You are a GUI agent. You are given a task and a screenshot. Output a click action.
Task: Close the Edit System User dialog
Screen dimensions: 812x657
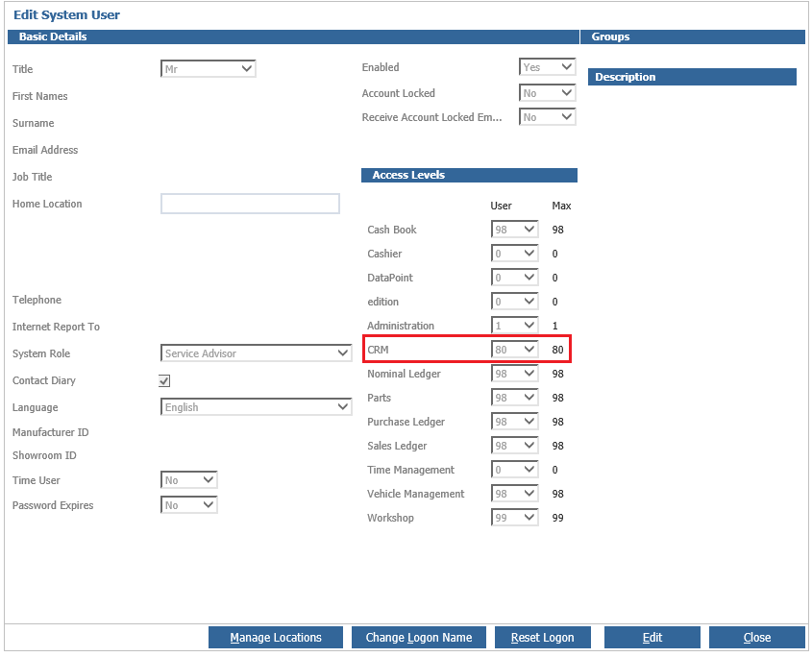(x=757, y=638)
